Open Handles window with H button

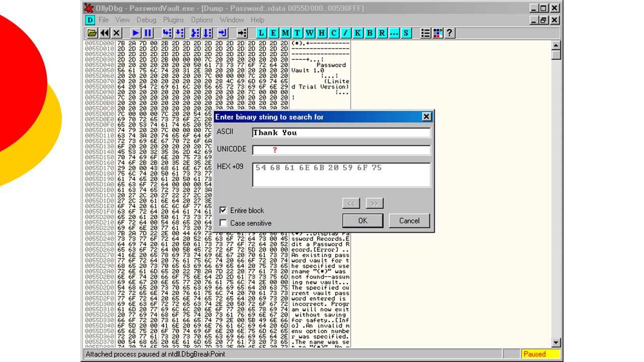(x=321, y=33)
